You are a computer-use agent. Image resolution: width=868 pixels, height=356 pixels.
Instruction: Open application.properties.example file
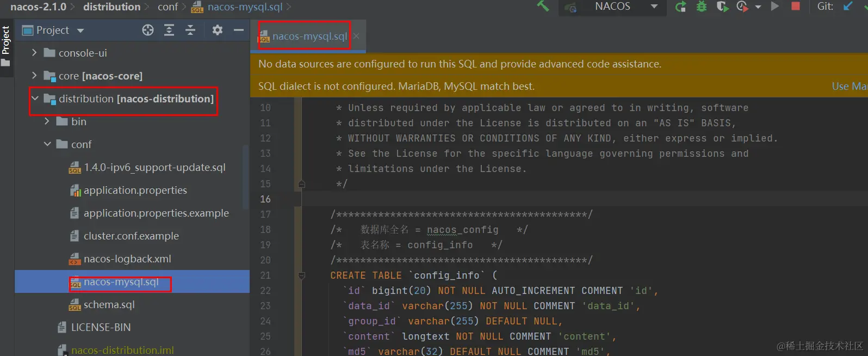point(156,213)
